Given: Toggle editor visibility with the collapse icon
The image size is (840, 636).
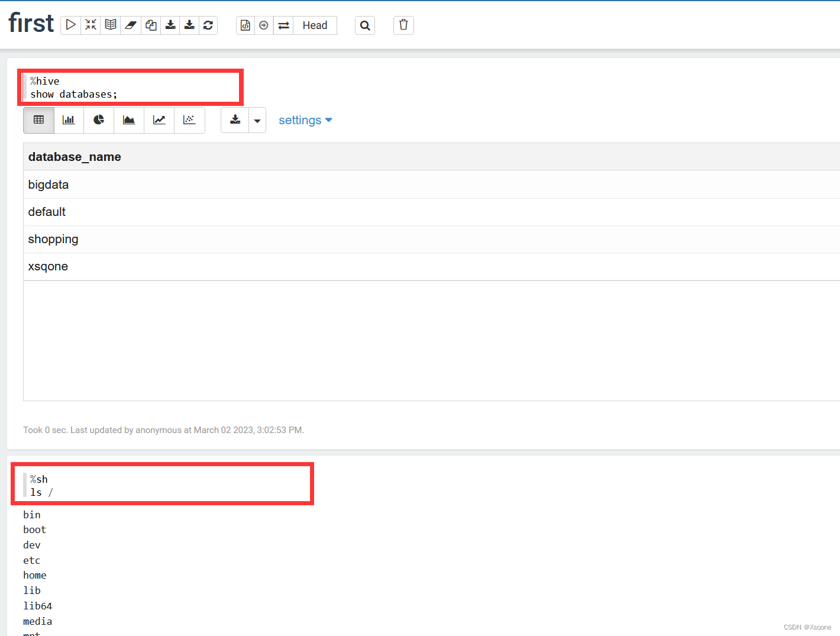Looking at the screenshot, I should (x=91, y=25).
